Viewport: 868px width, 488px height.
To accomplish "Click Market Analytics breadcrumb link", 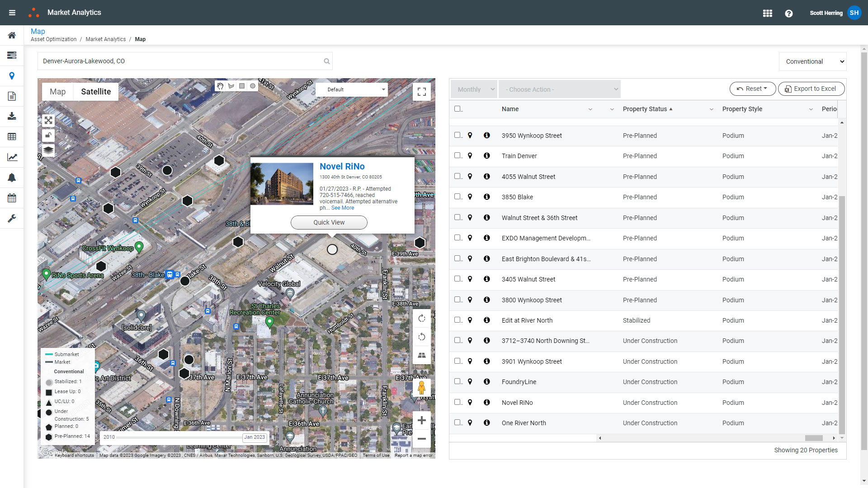I will tap(106, 39).
